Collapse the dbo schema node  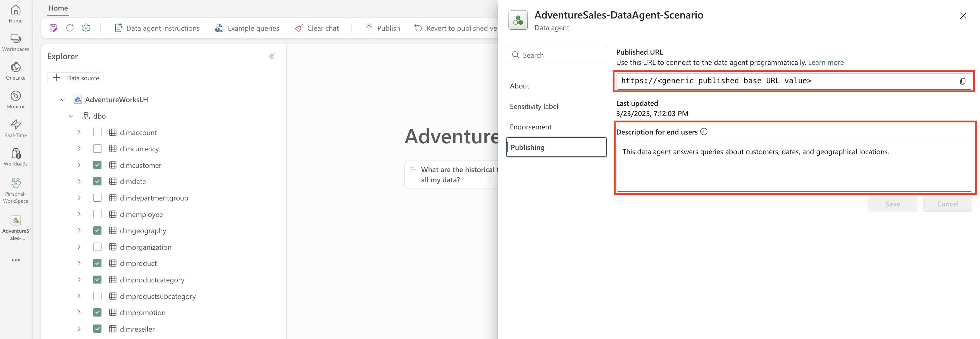click(71, 116)
